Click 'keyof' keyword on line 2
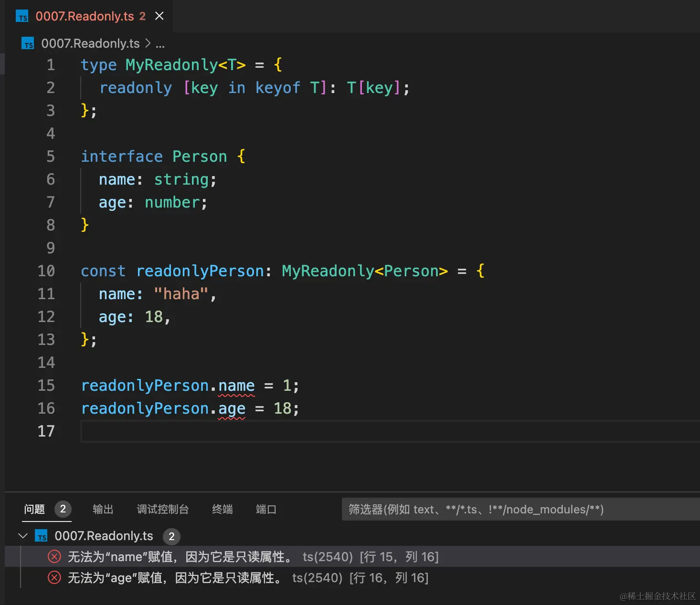 277,88
